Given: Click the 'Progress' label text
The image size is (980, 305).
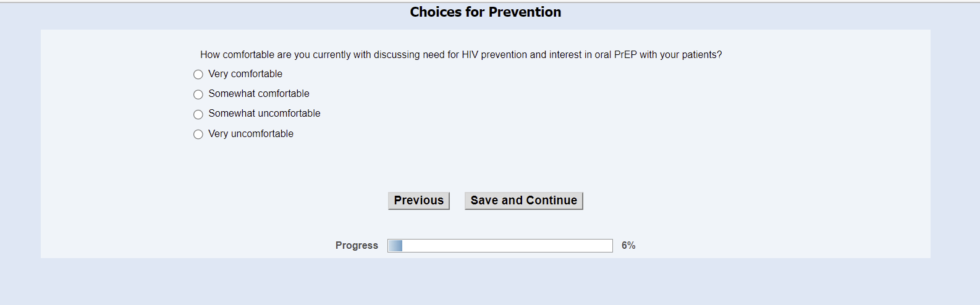Looking at the screenshot, I should click(357, 246).
